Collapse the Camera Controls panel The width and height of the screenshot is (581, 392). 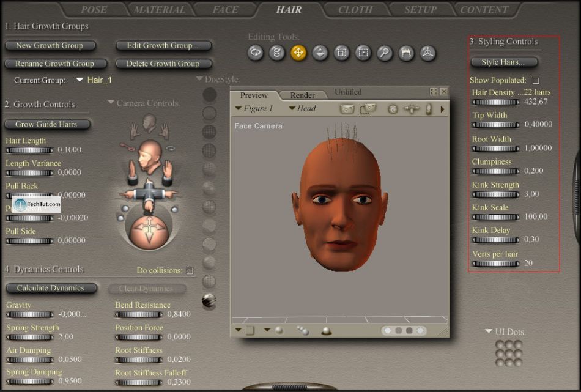[111, 102]
